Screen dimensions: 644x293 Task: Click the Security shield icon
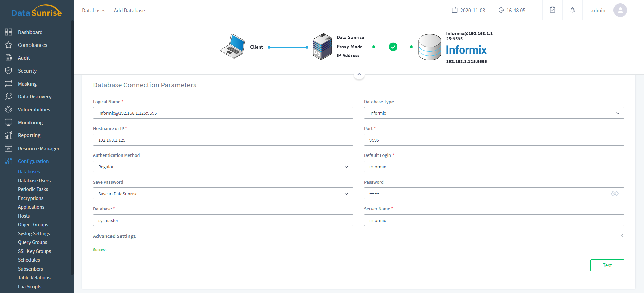pyautogui.click(x=8, y=71)
